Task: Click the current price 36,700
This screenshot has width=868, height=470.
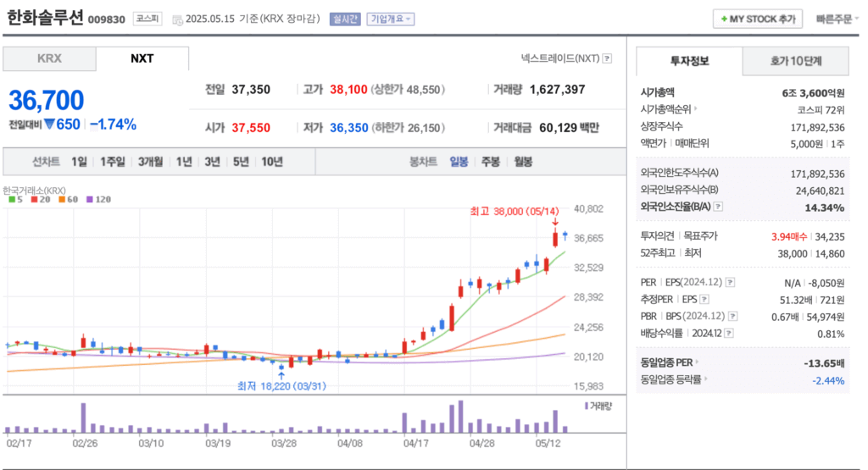Action: pos(46,100)
